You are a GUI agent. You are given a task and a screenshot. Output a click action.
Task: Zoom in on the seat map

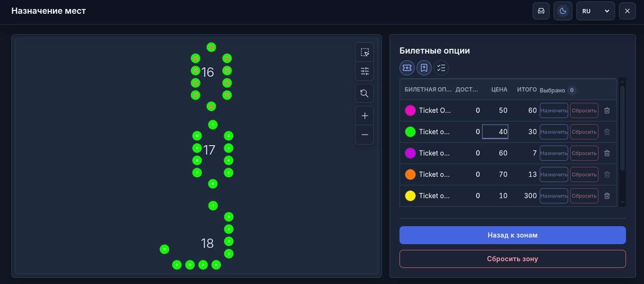coord(364,116)
